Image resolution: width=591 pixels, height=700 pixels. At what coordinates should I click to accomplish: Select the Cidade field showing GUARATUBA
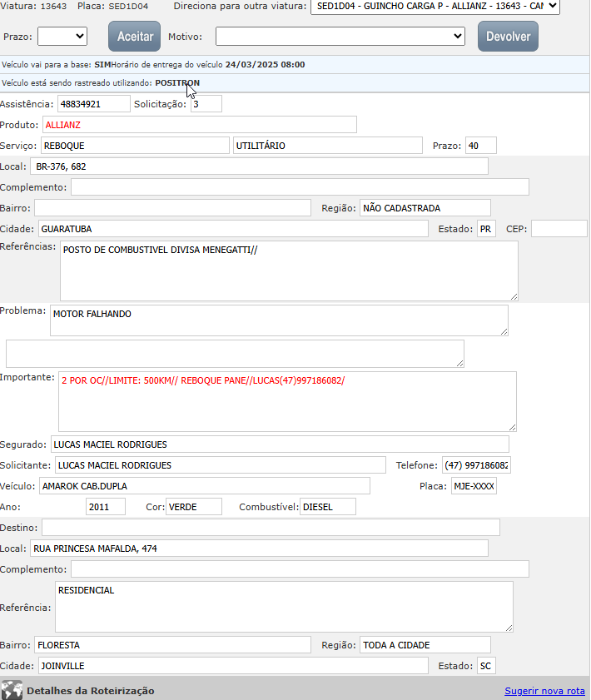pyautogui.click(x=232, y=229)
